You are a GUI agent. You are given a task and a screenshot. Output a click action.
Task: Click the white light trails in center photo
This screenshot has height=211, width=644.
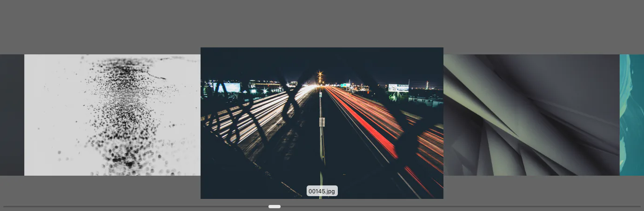coord(261,114)
